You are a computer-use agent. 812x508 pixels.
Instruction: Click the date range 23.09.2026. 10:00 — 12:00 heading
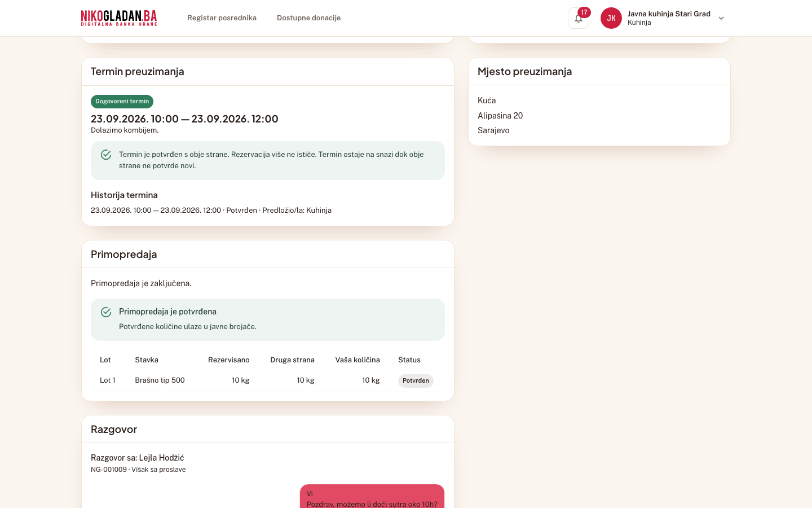point(184,119)
